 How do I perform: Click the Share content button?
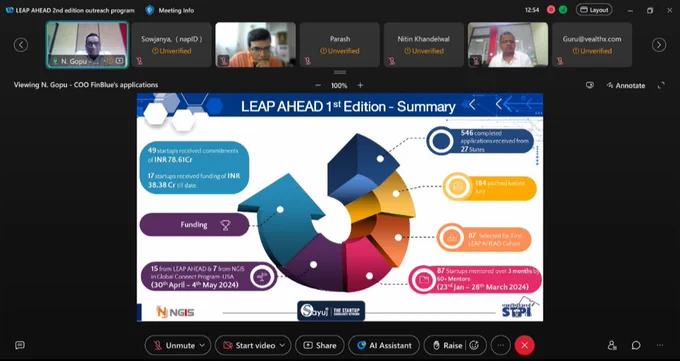(320, 345)
